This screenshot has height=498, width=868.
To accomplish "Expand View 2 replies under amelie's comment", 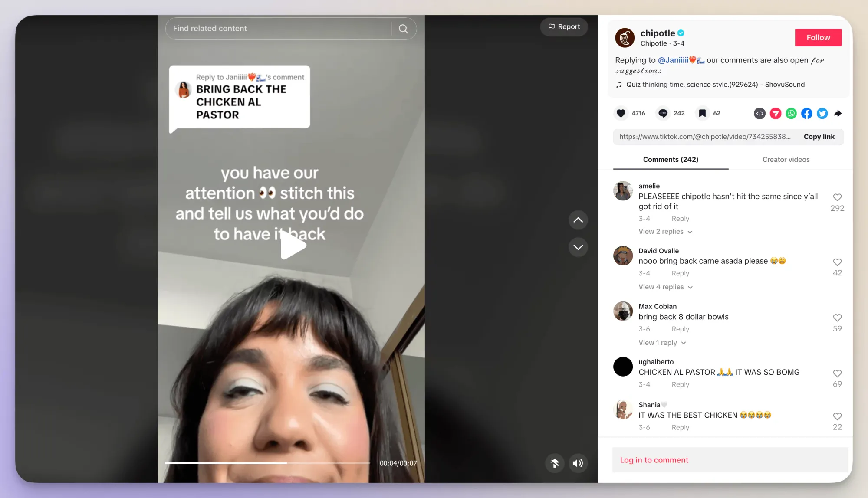I will (664, 231).
